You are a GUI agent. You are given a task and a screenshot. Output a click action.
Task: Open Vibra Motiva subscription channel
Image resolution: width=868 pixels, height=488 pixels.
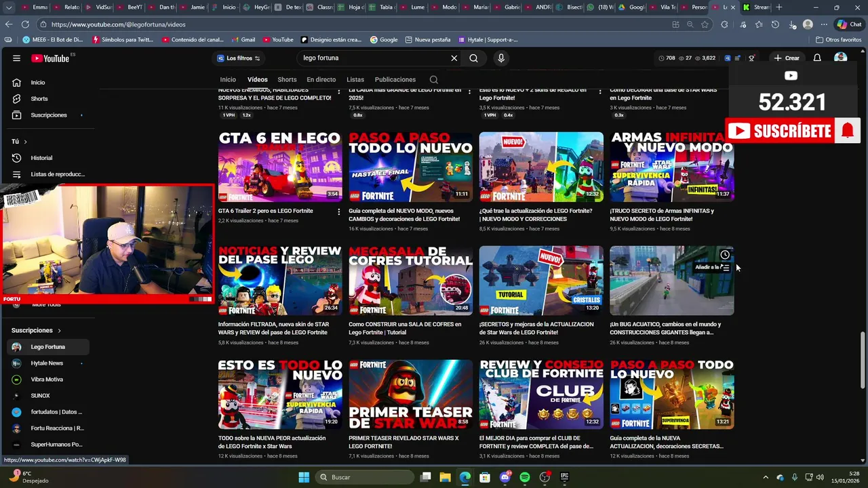pyautogui.click(x=47, y=380)
